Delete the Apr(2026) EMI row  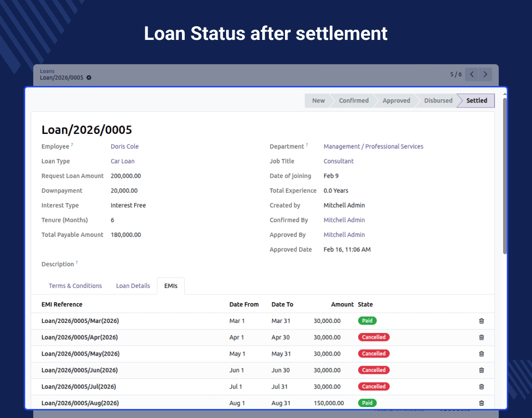(x=482, y=337)
